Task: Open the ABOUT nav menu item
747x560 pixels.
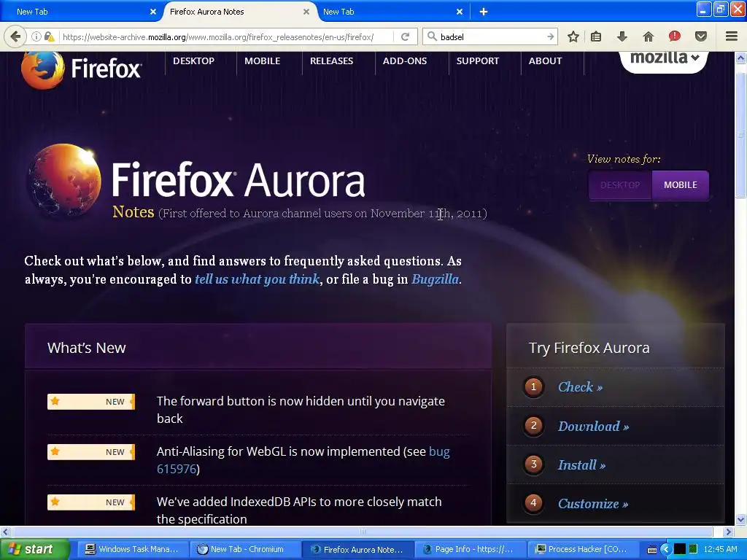Action: 546,61
